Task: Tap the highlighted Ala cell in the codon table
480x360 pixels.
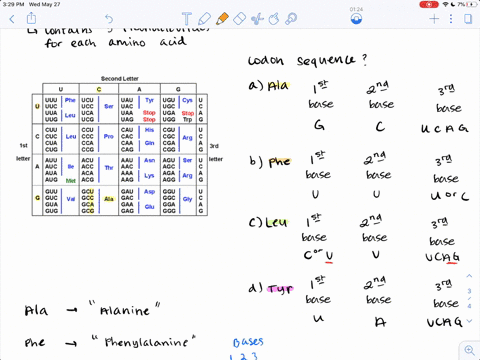Action: click(109, 199)
